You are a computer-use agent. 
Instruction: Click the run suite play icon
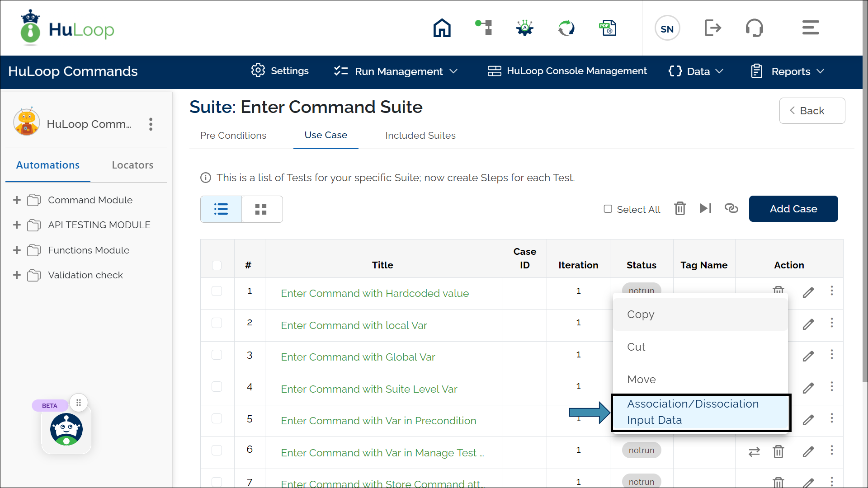705,208
